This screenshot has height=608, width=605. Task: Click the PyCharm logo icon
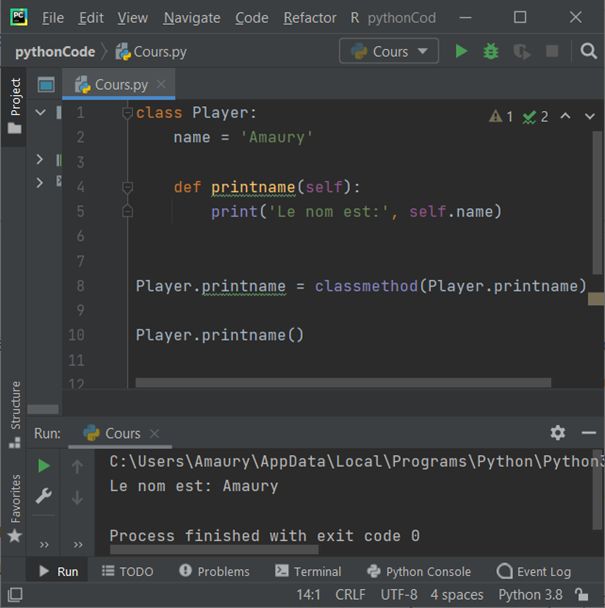(x=19, y=17)
